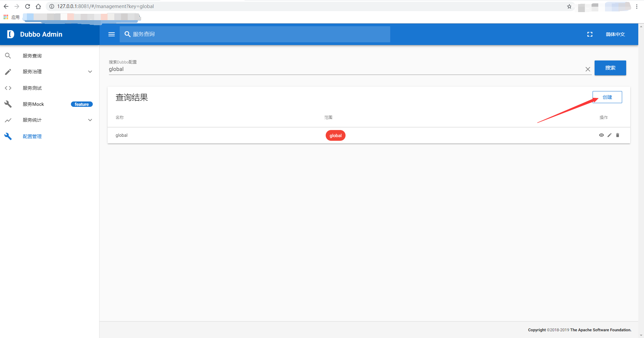Viewport: 644px width, 338px height.
Task: Click the 创建 button
Action: [x=607, y=97]
